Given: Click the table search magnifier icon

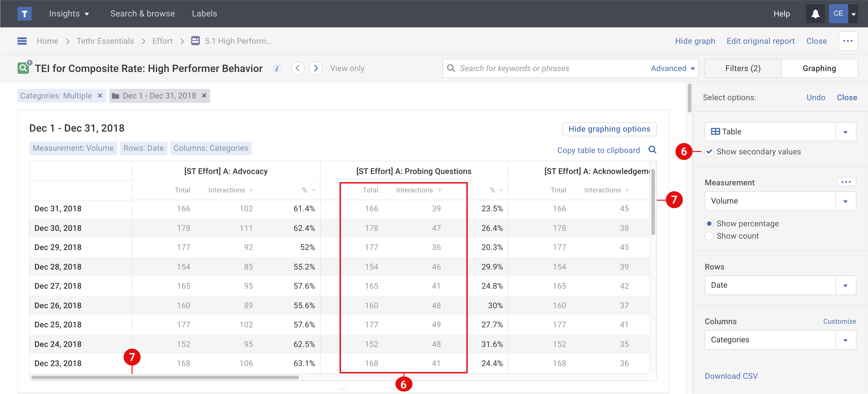Looking at the screenshot, I should coord(652,150).
